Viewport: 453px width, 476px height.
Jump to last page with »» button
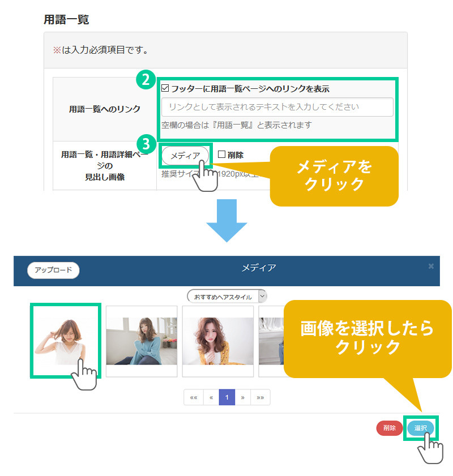point(260,397)
